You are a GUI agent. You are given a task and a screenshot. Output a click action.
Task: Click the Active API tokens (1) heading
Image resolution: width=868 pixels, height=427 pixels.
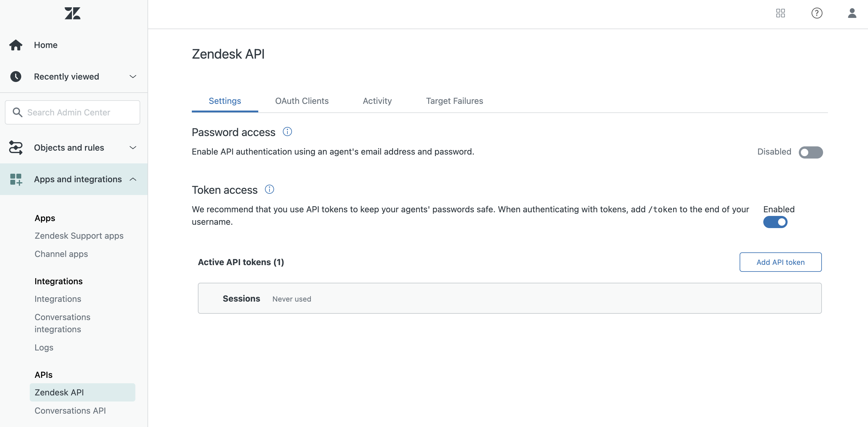(x=241, y=262)
